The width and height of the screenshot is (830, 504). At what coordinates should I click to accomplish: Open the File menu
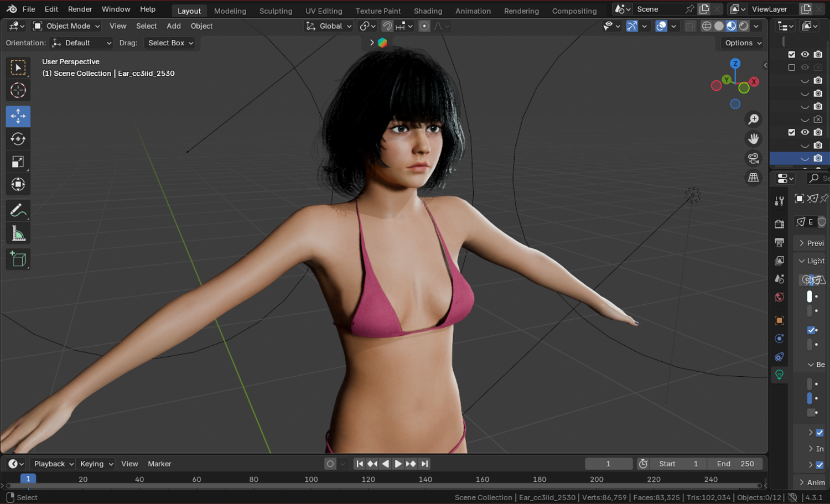(29, 9)
